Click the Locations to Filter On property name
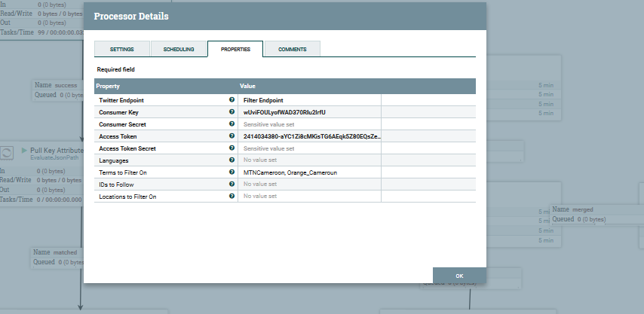Screen dimensions: 644x314 tap(127, 197)
